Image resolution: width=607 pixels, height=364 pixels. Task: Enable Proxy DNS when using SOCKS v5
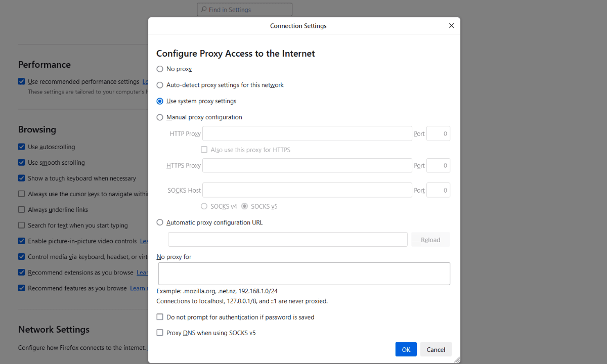[160, 333]
